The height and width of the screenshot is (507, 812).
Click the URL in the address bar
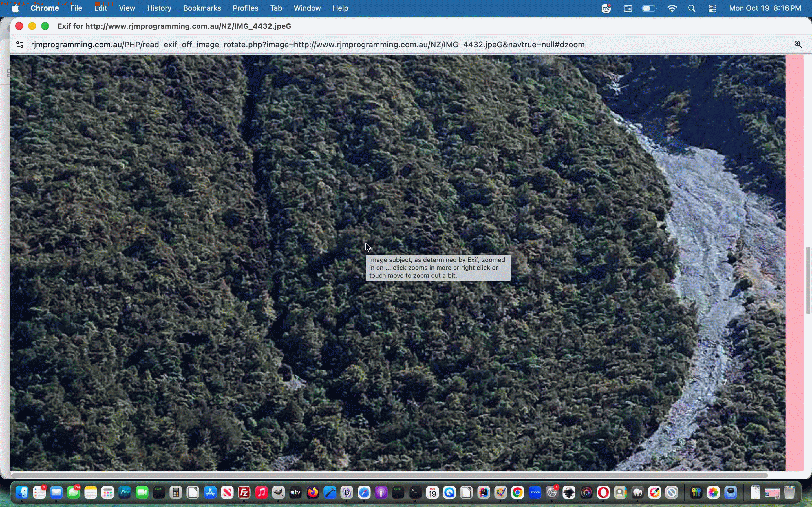pos(308,45)
